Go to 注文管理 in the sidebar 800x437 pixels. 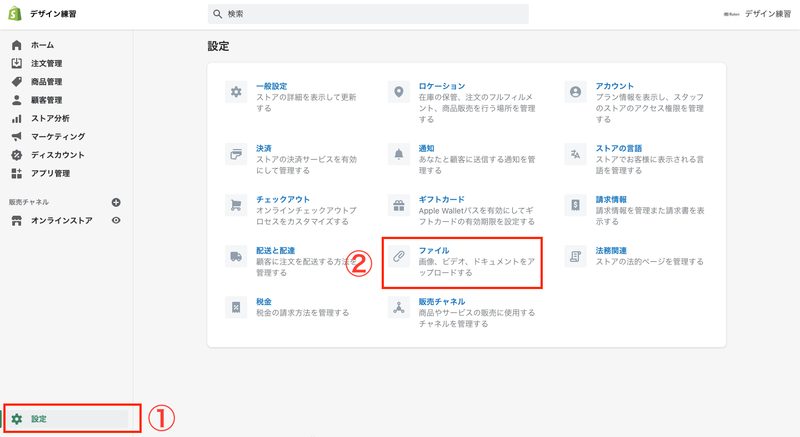[46, 63]
